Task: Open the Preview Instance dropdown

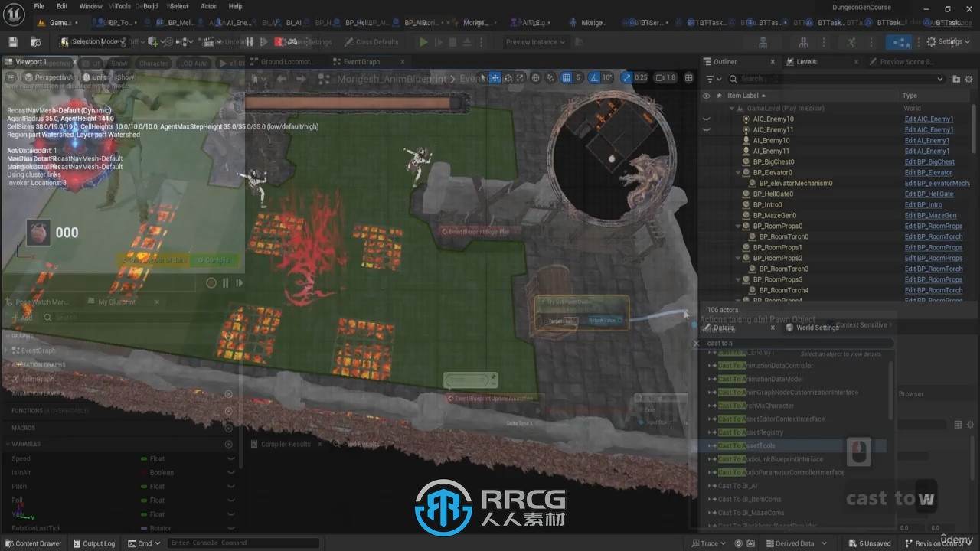Action: point(535,42)
